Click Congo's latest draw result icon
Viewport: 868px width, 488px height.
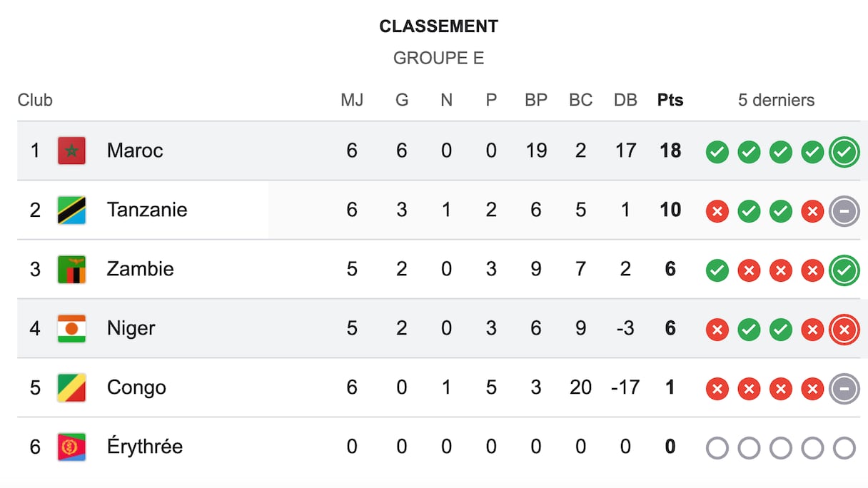click(x=844, y=388)
